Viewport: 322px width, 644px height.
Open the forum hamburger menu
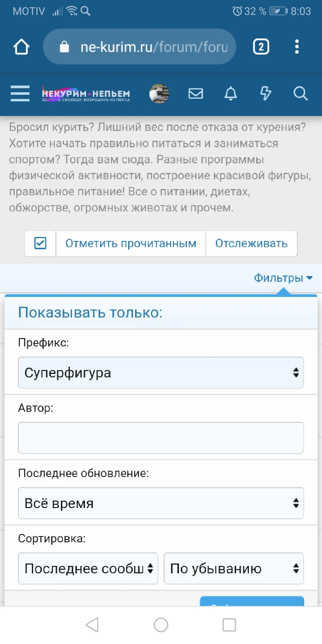tap(20, 94)
